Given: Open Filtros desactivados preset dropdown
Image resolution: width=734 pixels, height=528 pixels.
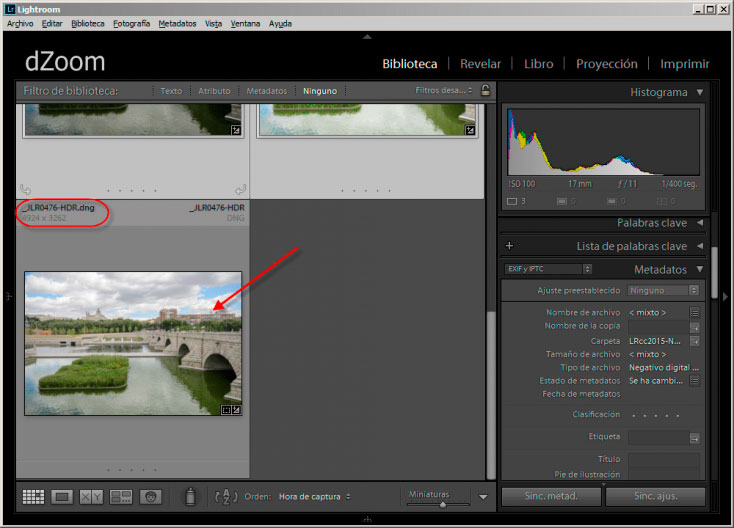Looking at the screenshot, I should pos(444,90).
